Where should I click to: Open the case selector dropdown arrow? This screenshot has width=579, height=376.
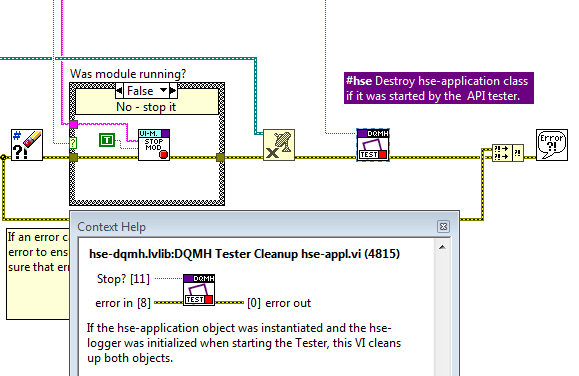163,90
